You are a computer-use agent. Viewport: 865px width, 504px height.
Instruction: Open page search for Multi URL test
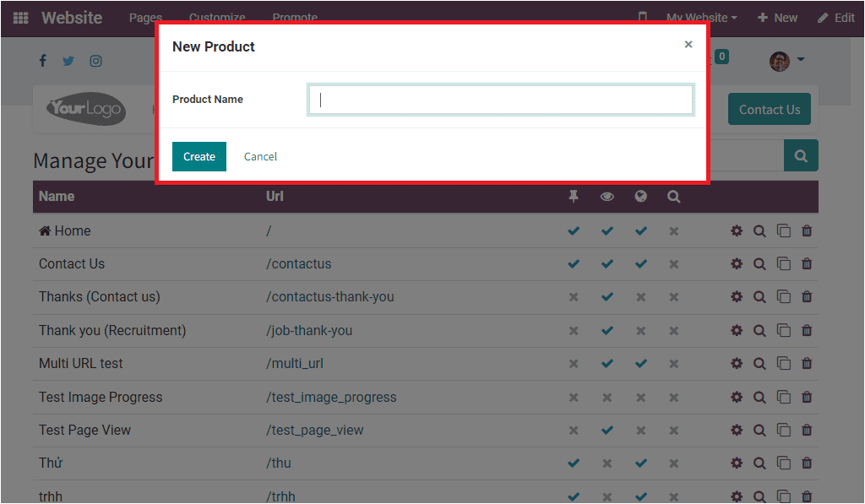(759, 363)
